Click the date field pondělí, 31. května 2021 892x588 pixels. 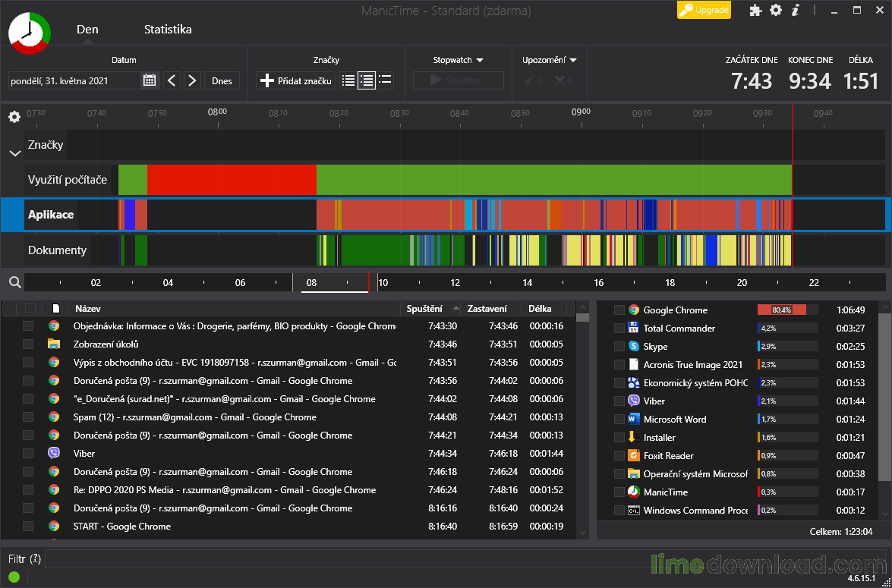(x=74, y=80)
